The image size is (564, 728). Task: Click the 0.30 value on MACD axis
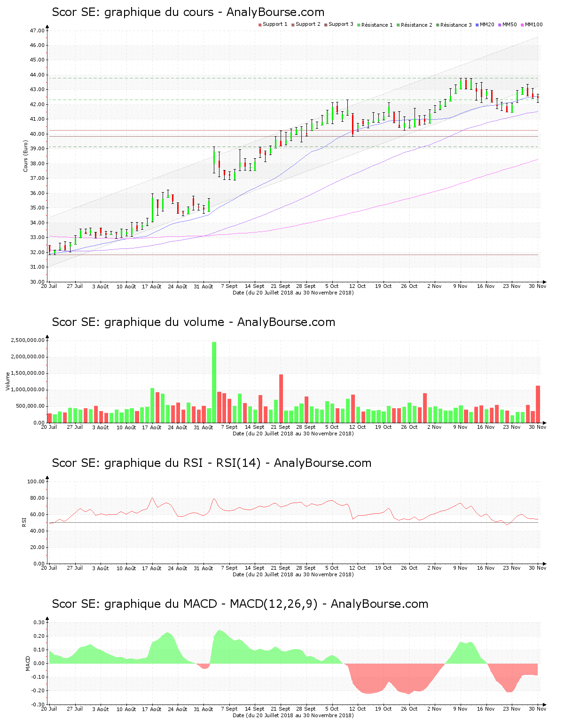click(x=39, y=622)
